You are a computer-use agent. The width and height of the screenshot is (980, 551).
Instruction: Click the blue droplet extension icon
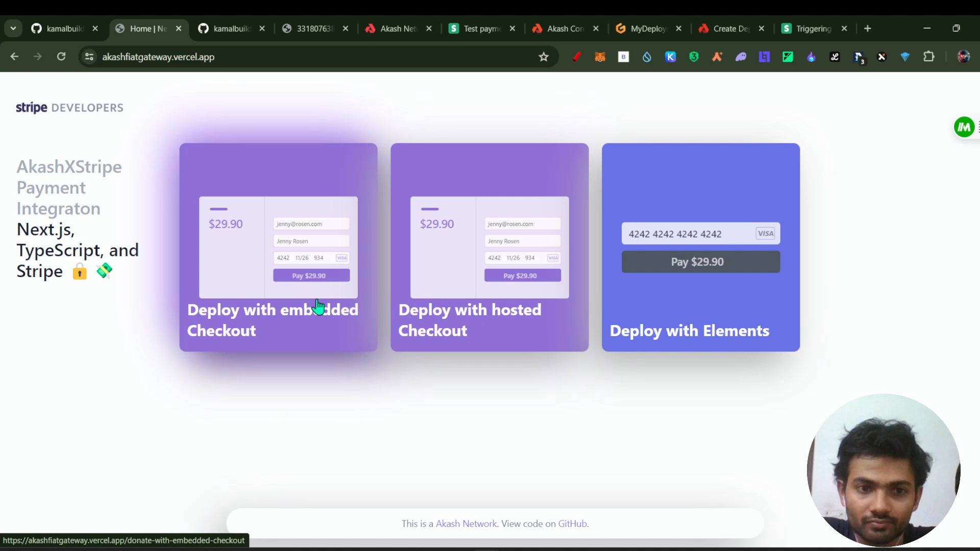point(647,57)
